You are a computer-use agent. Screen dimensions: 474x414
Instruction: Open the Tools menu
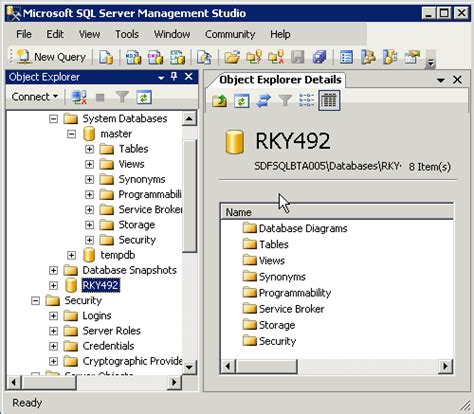click(x=127, y=34)
